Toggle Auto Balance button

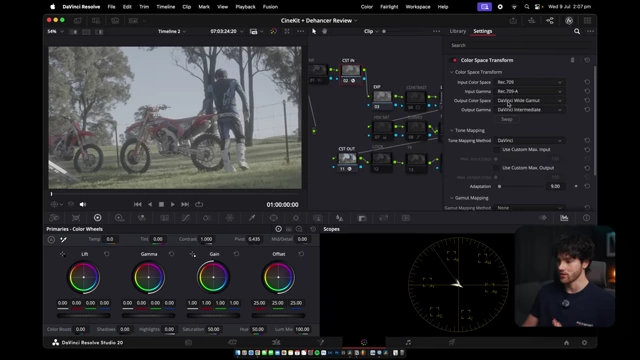coord(51,240)
